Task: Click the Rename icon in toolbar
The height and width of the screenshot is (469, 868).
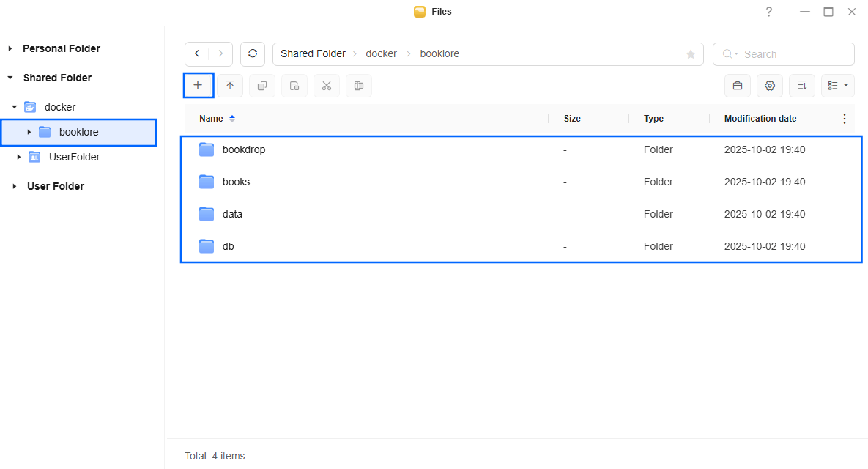Action: tap(359, 86)
